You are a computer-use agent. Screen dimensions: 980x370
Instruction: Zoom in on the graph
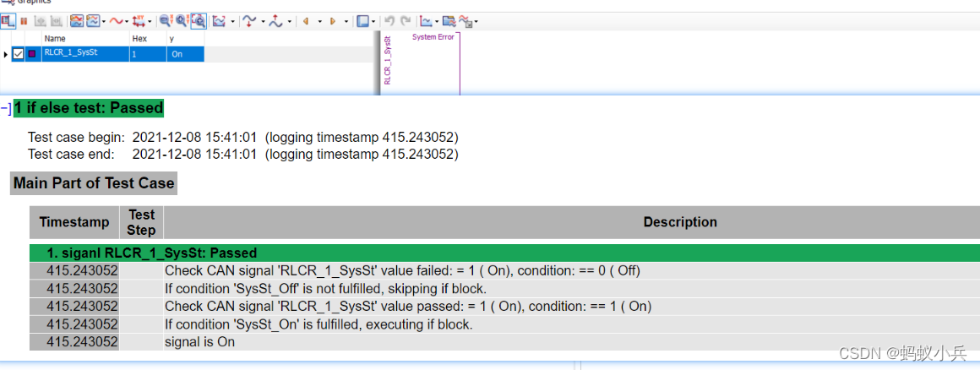point(182,21)
